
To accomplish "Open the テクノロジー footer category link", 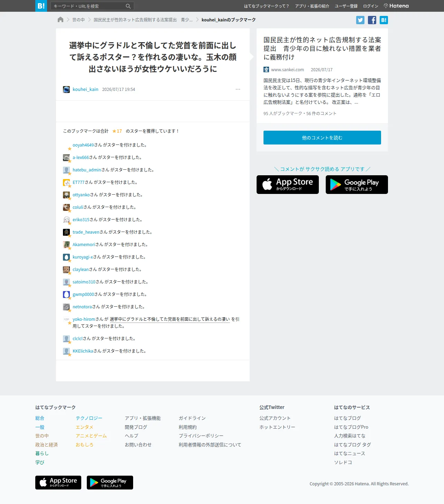I will 89,418.
